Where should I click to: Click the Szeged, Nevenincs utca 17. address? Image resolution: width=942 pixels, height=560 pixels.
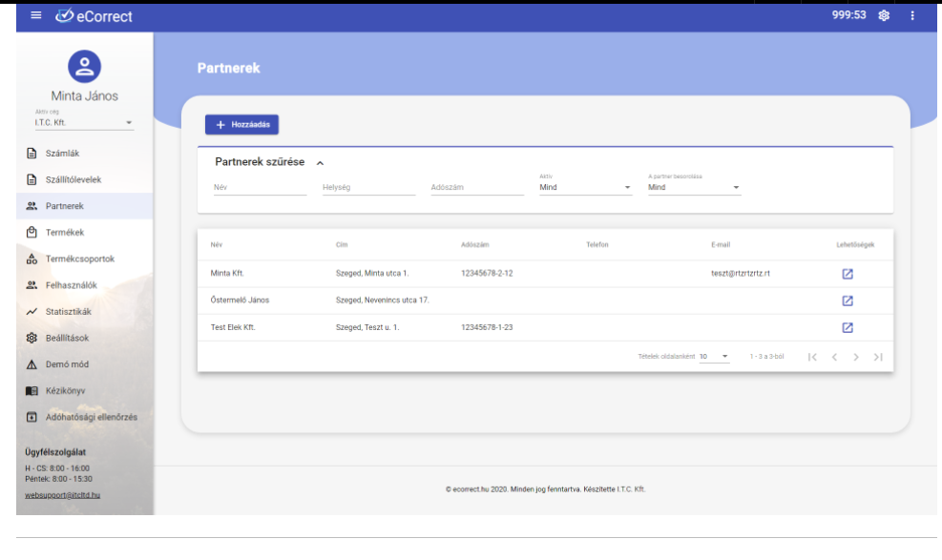point(382,301)
